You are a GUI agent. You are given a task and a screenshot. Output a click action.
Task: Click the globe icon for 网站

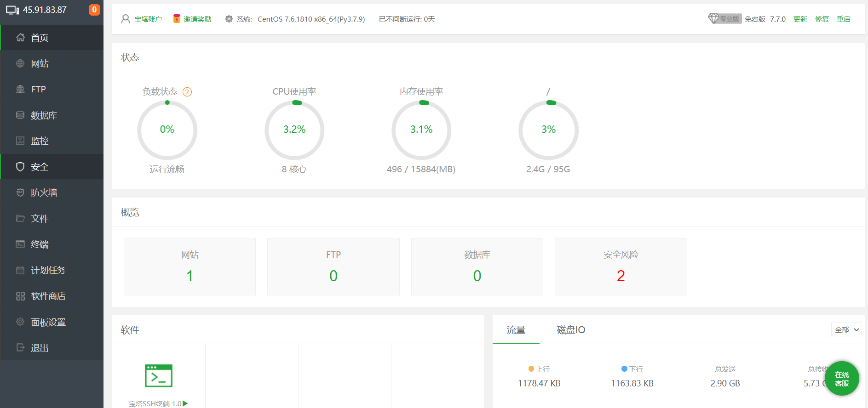(20, 63)
